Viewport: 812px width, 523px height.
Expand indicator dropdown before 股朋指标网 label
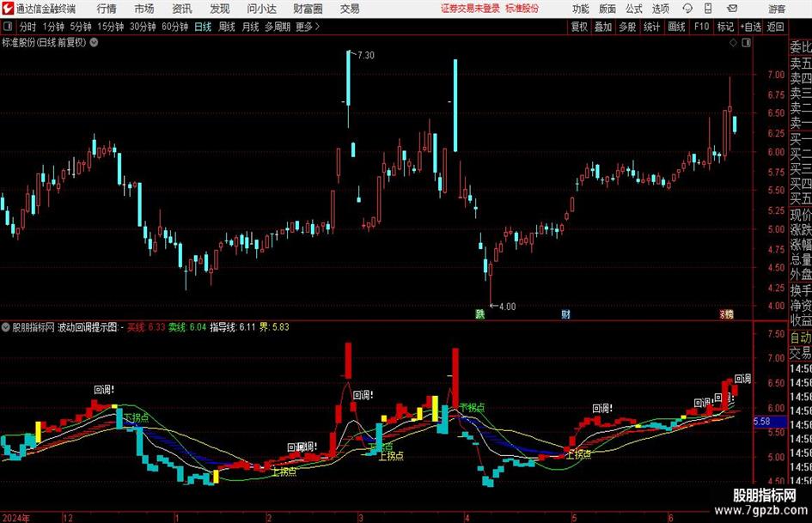click(6, 327)
